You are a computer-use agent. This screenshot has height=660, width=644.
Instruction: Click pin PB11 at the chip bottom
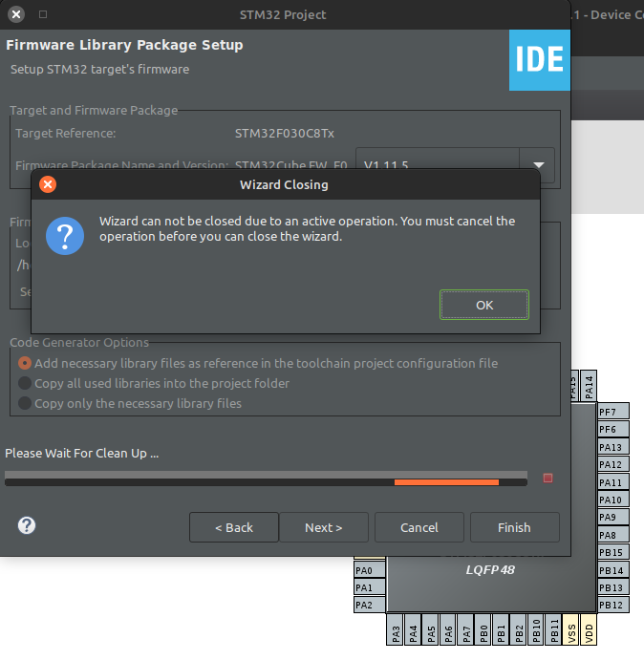click(x=553, y=629)
